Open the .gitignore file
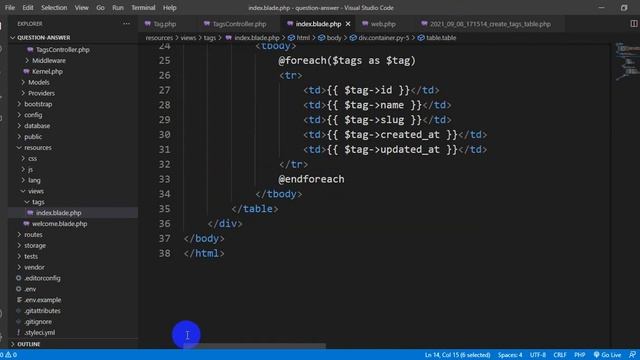Image resolution: width=640 pixels, height=360 pixels. click(38, 322)
